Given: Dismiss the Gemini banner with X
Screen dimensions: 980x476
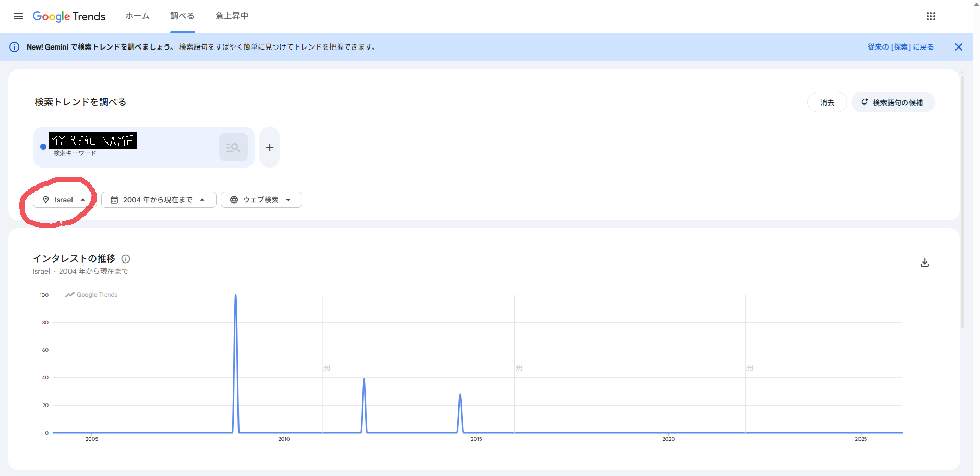Looking at the screenshot, I should 959,47.
